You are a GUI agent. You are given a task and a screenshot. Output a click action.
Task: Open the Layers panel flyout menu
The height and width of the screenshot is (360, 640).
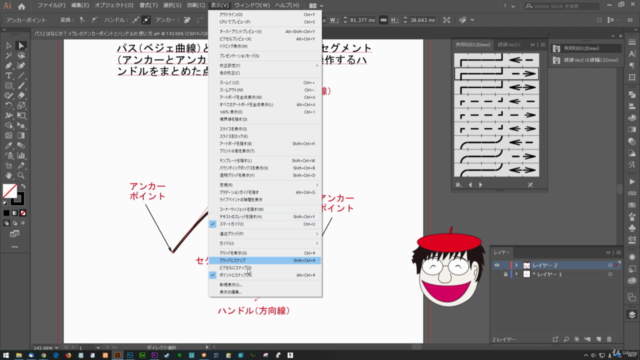(x=618, y=253)
